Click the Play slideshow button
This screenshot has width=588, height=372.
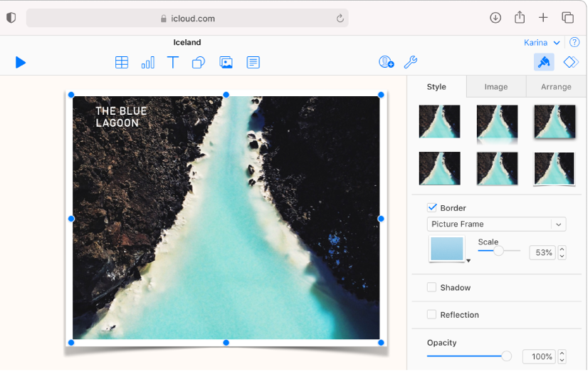click(21, 63)
